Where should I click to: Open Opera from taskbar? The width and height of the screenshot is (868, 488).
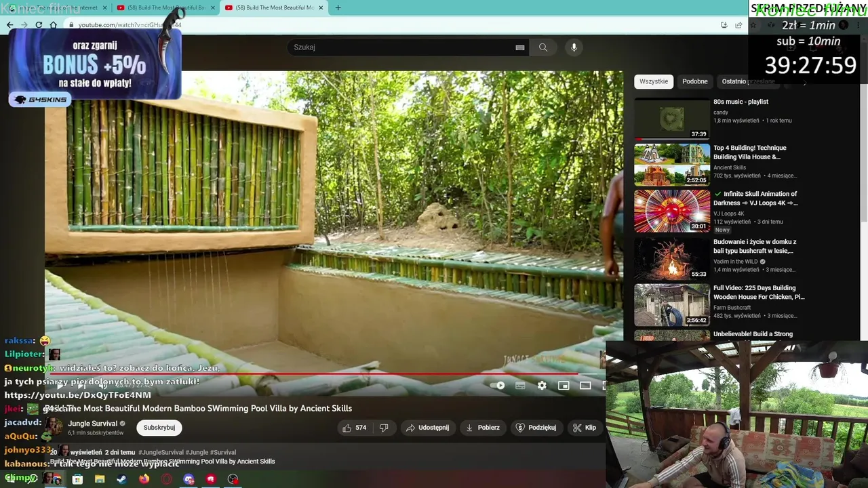[166, 479]
